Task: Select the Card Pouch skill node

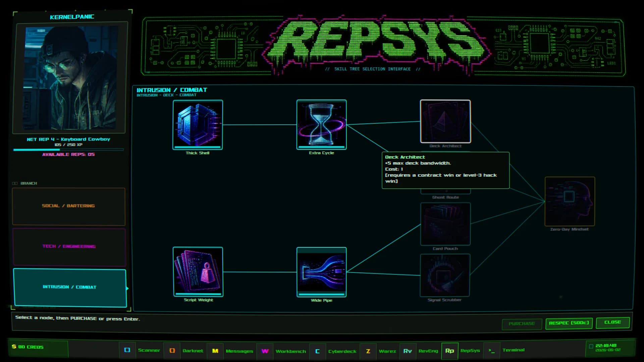Action: [x=445, y=224]
